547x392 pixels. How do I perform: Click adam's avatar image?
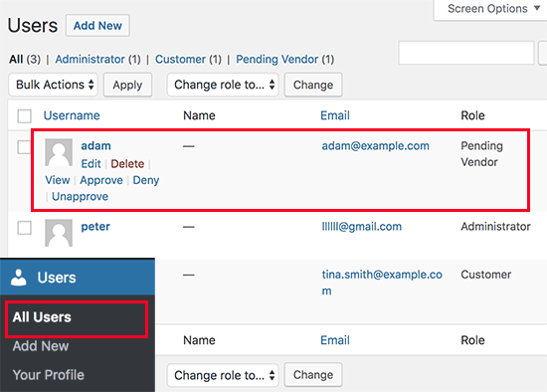pos(59,152)
